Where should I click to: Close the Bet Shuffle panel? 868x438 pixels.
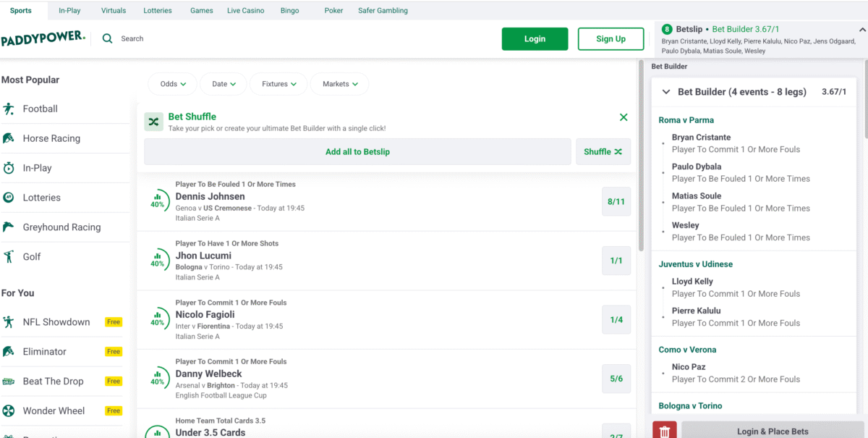click(624, 117)
